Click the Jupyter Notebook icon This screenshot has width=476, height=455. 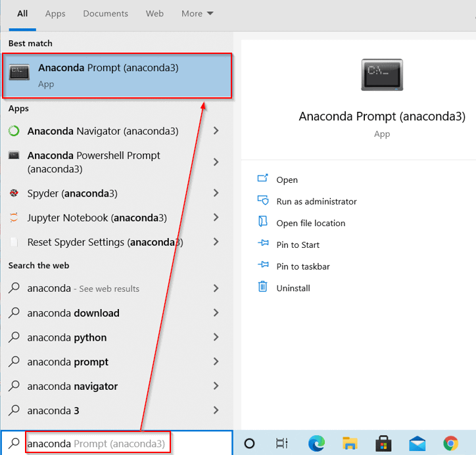click(x=14, y=218)
